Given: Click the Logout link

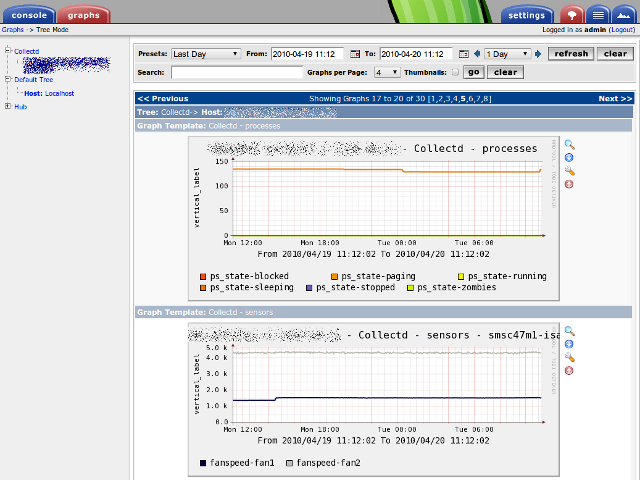Looking at the screenshot, I should point(622,29).
